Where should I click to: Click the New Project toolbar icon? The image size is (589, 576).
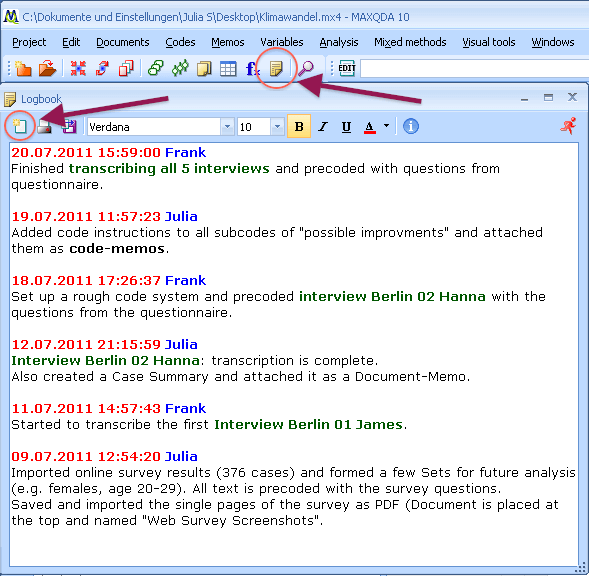click(x=23, y=69)
